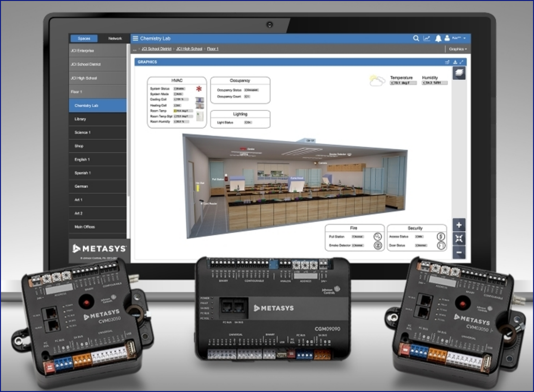Click the Room Temp value highlighted yellow

click(x=183, y=111)
